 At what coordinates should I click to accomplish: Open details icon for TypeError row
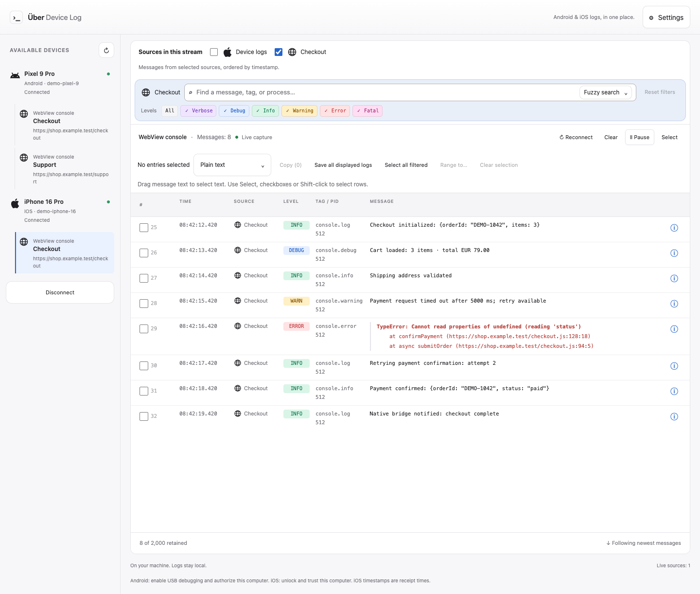point(674,329)
